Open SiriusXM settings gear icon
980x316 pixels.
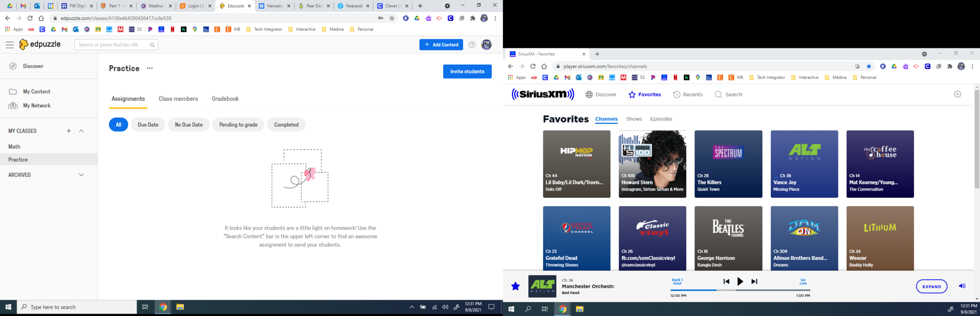click(x=958, y=95)
